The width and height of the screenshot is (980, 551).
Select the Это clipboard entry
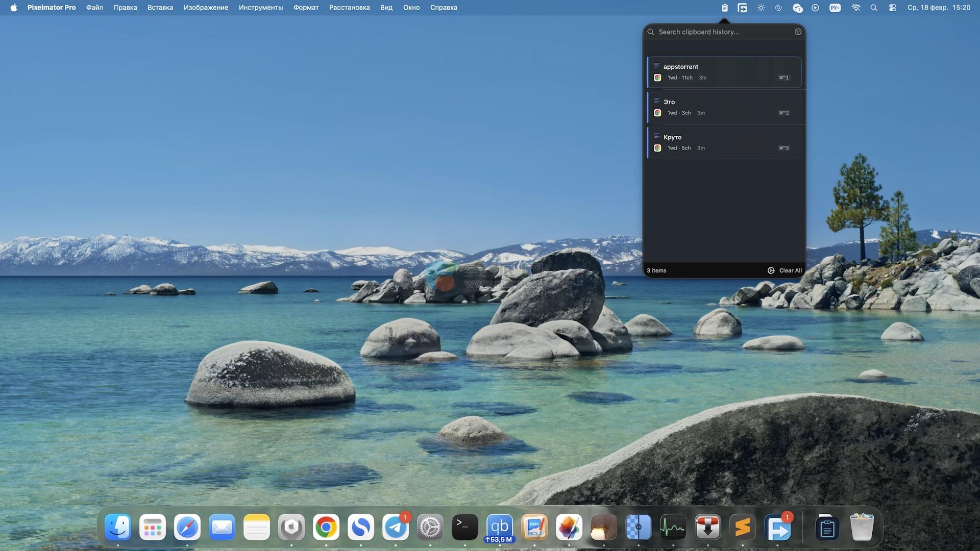(724, 107)
